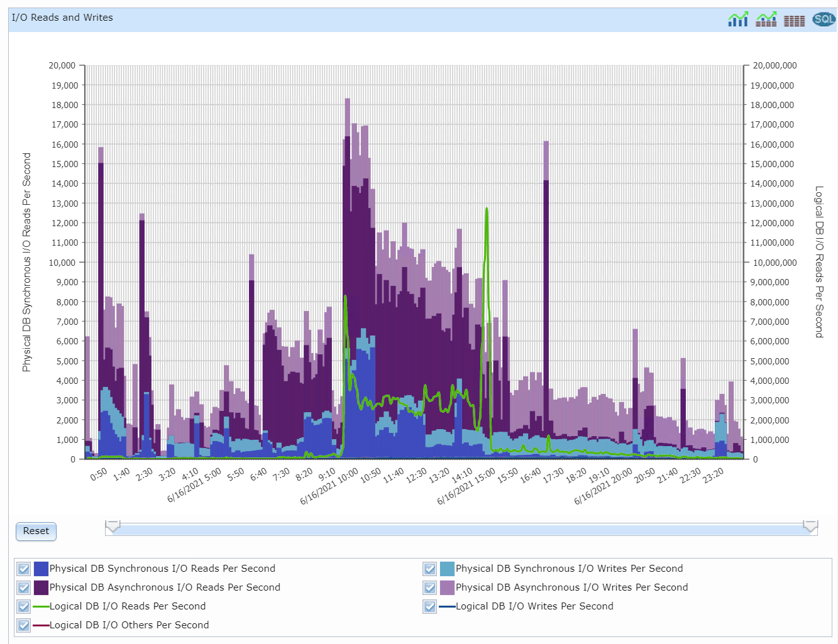Uncheck Physical DB Synchronous I/O Reads series

point(24,569)
